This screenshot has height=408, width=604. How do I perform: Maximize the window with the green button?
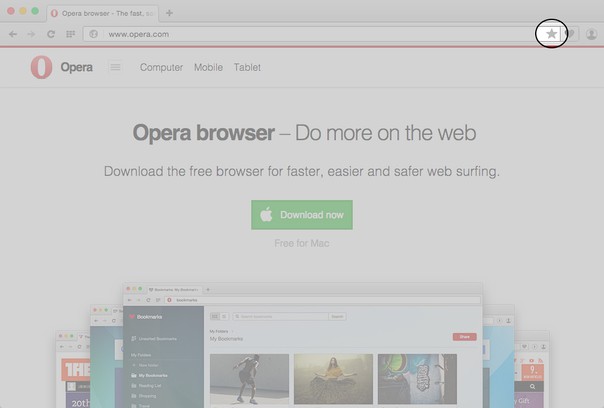(x=35, y=11)
